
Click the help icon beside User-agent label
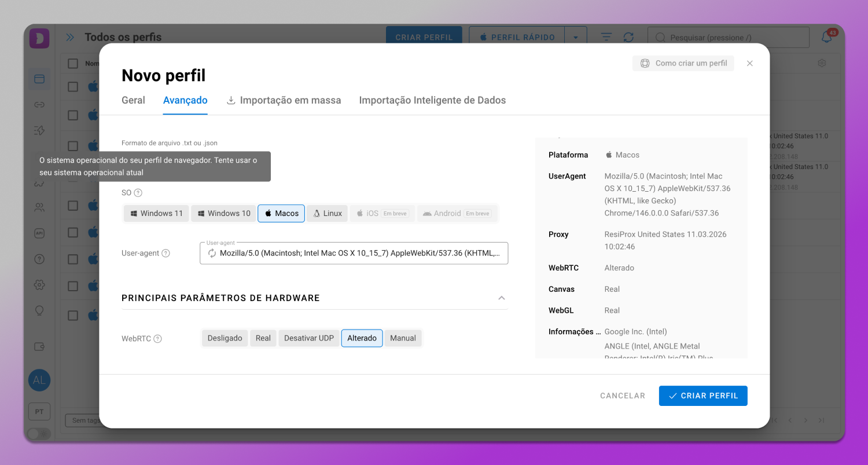tap(166, 253)
